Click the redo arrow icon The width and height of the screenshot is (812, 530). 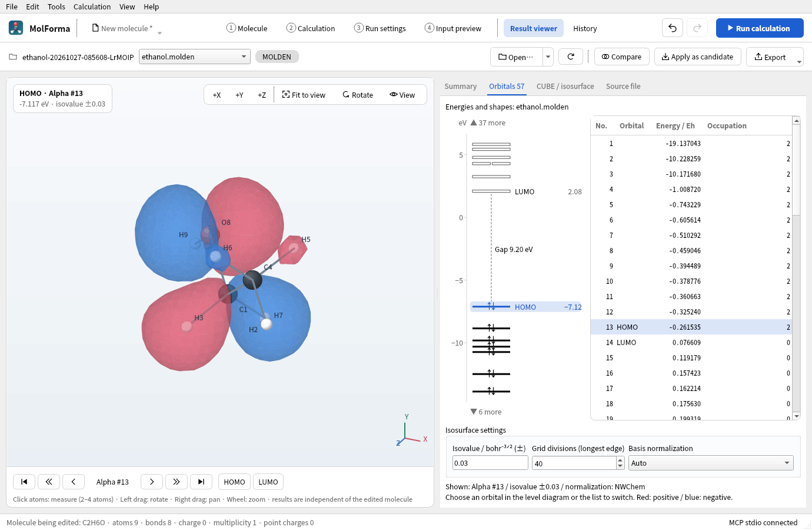click(697, 28)
